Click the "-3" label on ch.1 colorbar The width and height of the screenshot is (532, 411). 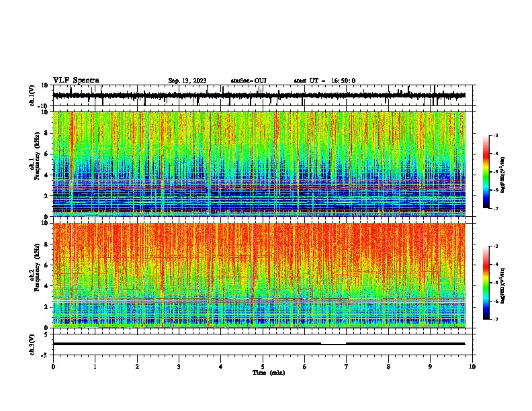pyautogui.click(x=496, y=135)
